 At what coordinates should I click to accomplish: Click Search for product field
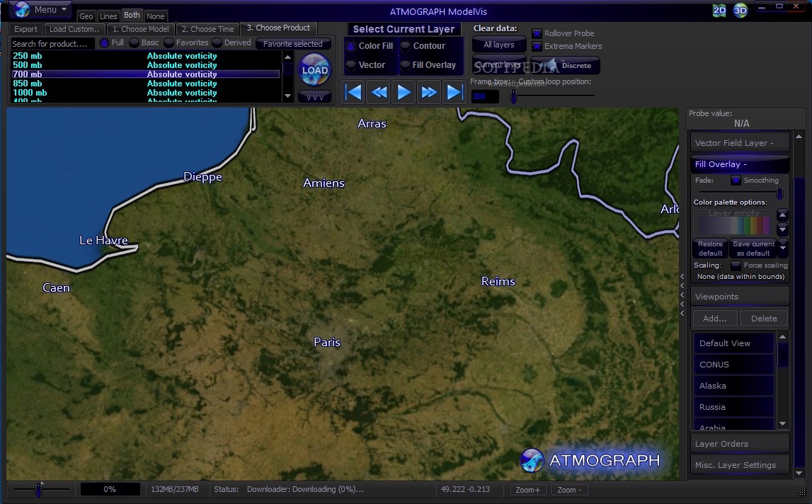tap(52, 43)
